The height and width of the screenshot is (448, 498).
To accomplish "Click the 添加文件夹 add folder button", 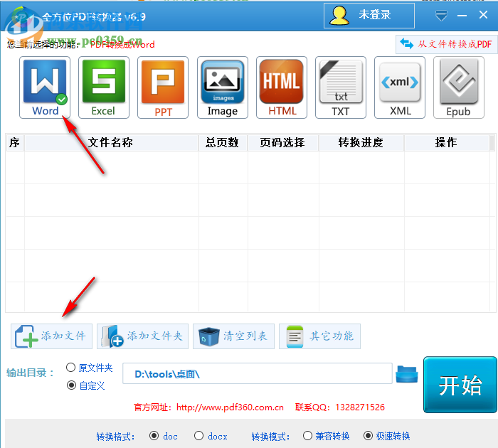I will tap(142, 336).
